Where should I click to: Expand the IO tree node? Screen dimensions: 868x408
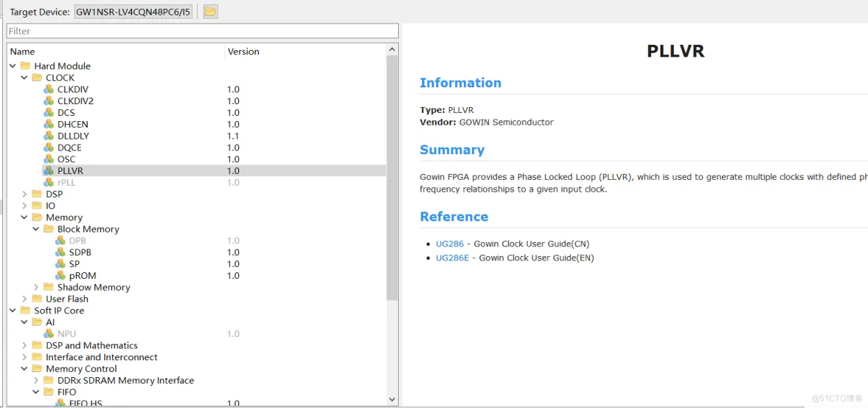coord(24,205)
